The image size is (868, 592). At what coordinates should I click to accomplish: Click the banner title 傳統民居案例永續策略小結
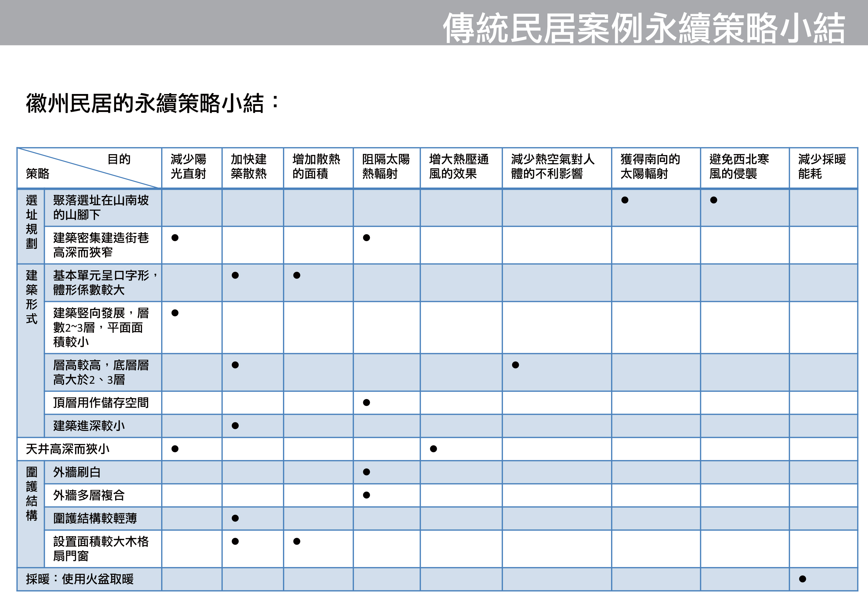point(643,28)
